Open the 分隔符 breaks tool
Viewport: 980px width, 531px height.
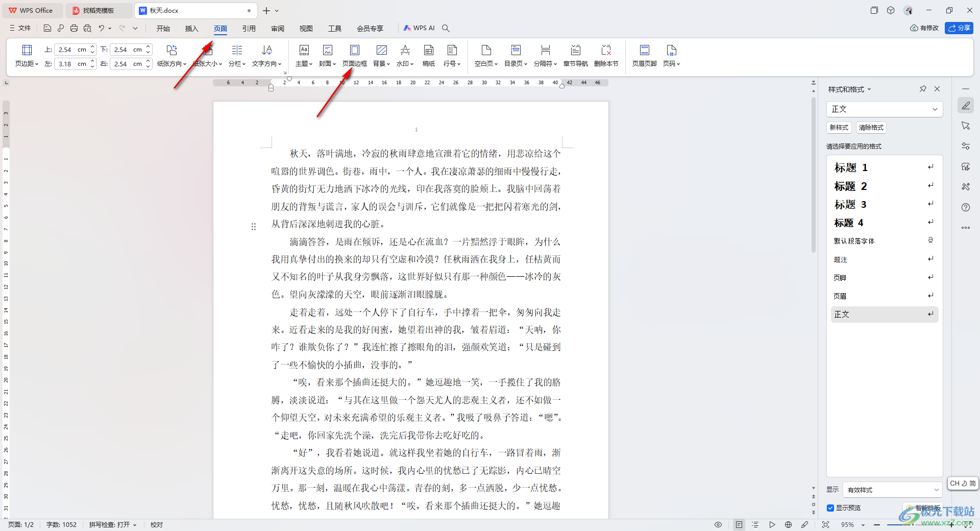[545, 56]
